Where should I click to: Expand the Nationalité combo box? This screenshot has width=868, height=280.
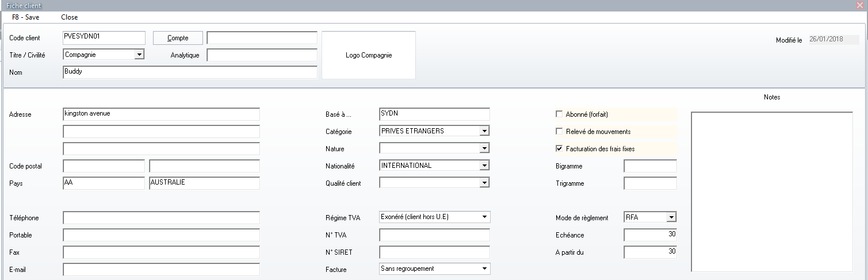click(484, 166)
